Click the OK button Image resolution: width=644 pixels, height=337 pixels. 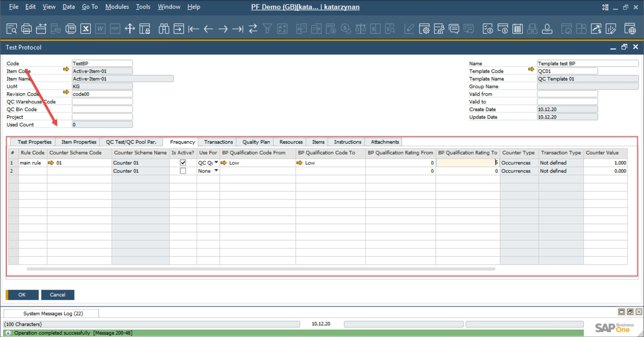click(22, 294)
